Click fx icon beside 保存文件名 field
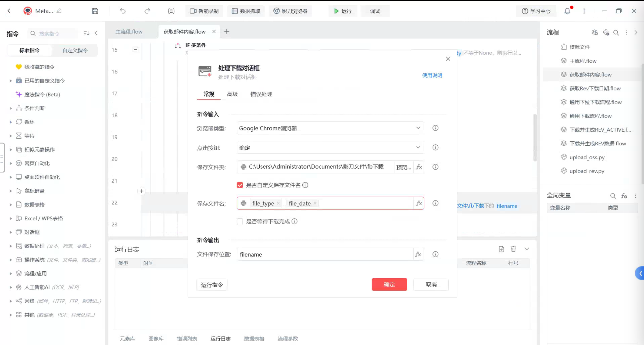 419,203
